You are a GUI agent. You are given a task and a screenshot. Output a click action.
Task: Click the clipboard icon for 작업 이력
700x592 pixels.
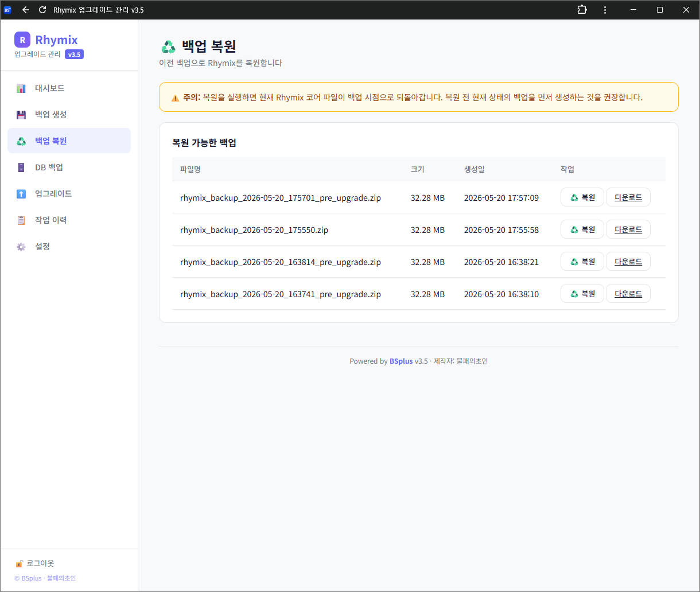pyautogui.click(x=21, y=220)
